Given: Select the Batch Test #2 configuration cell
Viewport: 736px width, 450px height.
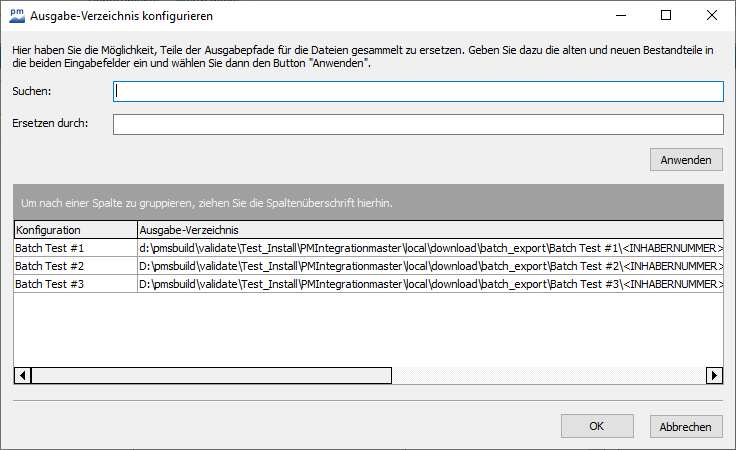Looking at the screenshot, I should click(x=74, y=266).
